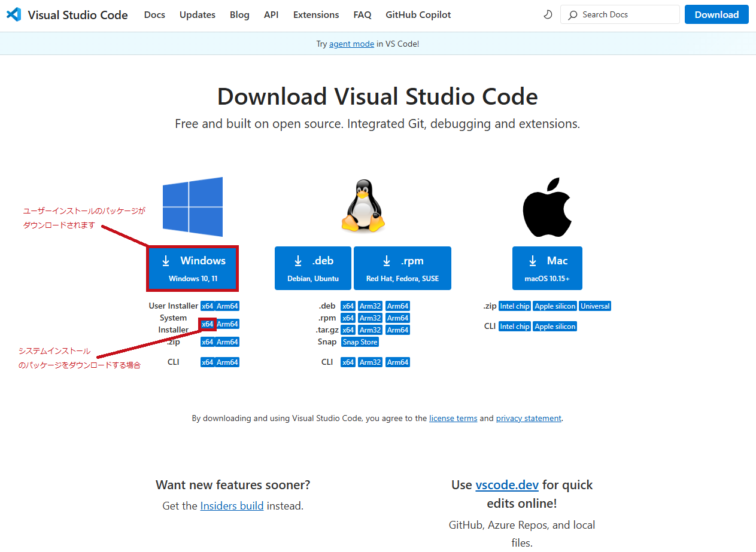756x552 pixels.
Task: Open the Extensions navigation link
Action: point(316,14)
